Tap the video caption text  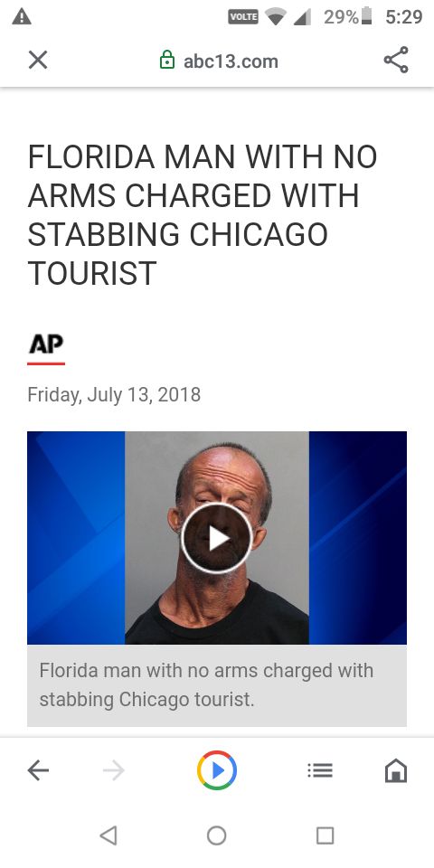point(206,684)
